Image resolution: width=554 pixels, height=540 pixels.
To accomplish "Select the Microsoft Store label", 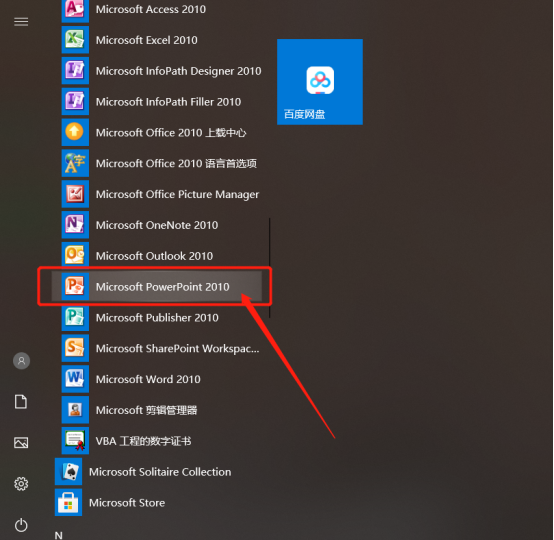I will click(126, 503).
